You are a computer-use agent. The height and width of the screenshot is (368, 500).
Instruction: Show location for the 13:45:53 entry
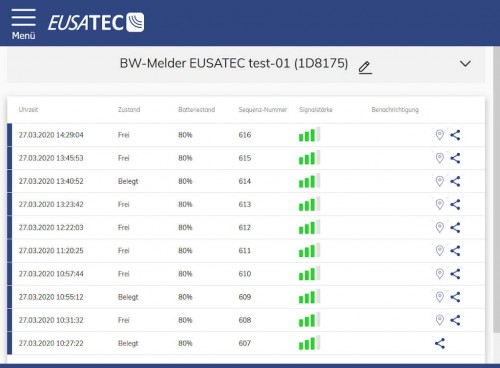440,158
